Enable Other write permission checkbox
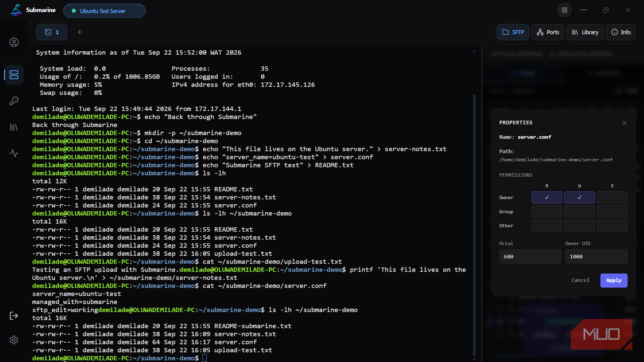 (579, 226)
